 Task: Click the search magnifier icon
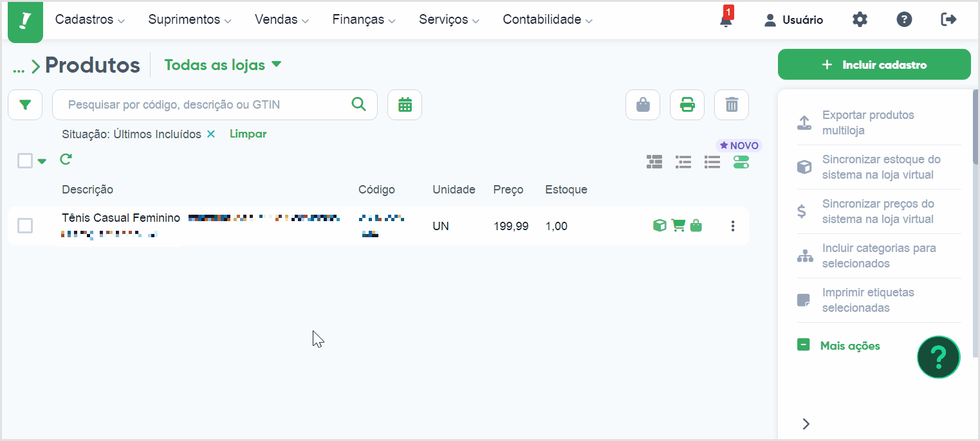[358, 104]
